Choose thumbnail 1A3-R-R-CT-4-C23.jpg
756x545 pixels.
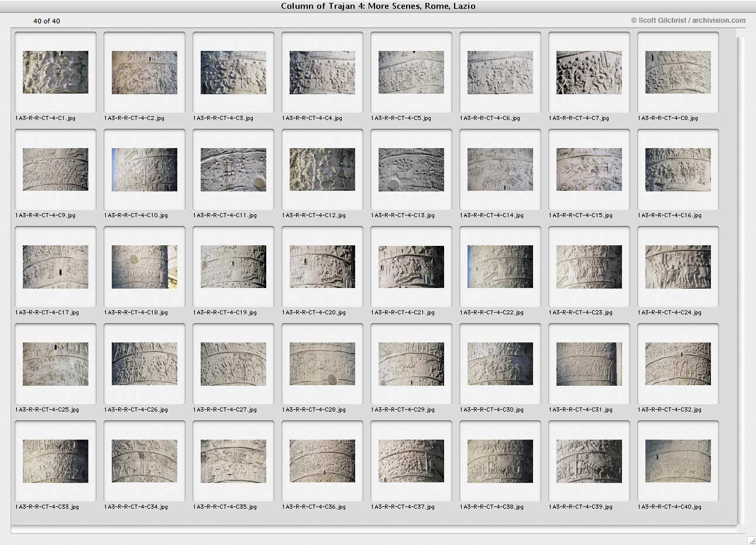click(589, 266)
